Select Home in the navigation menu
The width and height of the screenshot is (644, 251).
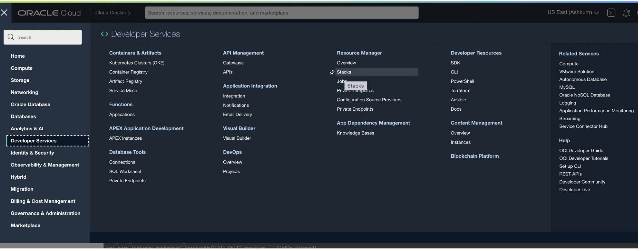pyautogui.click(x=18, y=56)
